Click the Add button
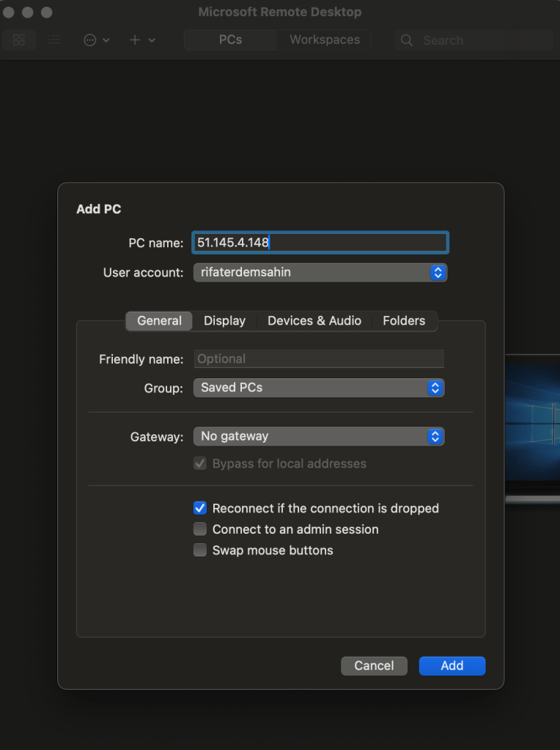 click(452, 666)
